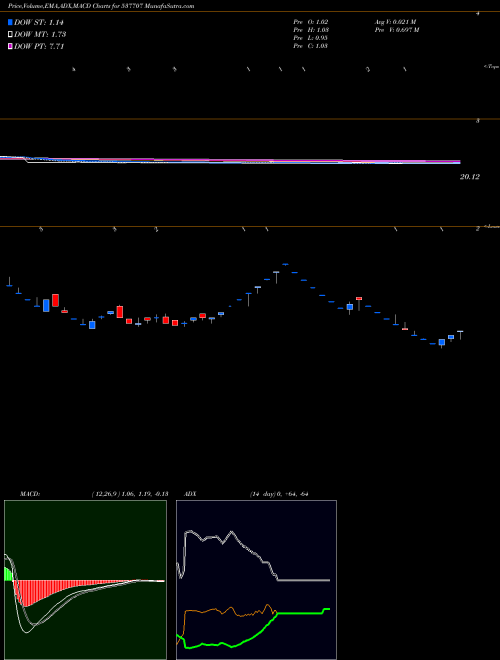Click the green histogram bars in MACD panel
Image resolution: width=500 pixels, height=660 pixels.
(8, 574)
